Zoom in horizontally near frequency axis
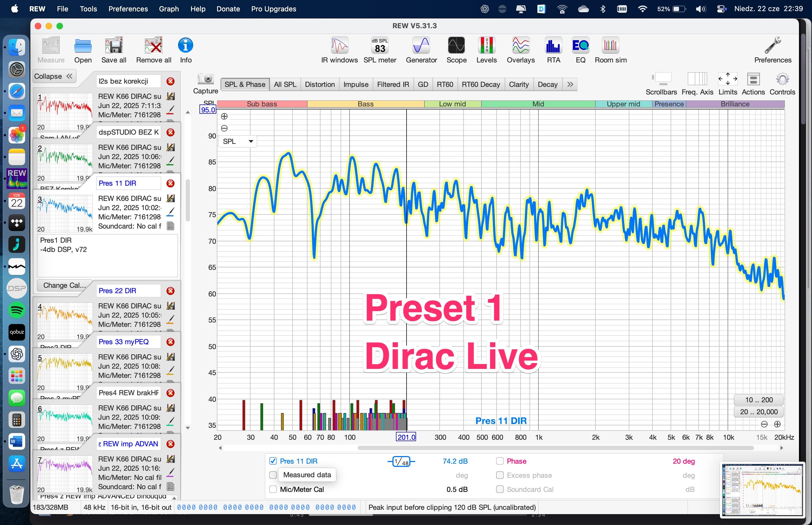This screenshot has width=812, height=525. 777,424
